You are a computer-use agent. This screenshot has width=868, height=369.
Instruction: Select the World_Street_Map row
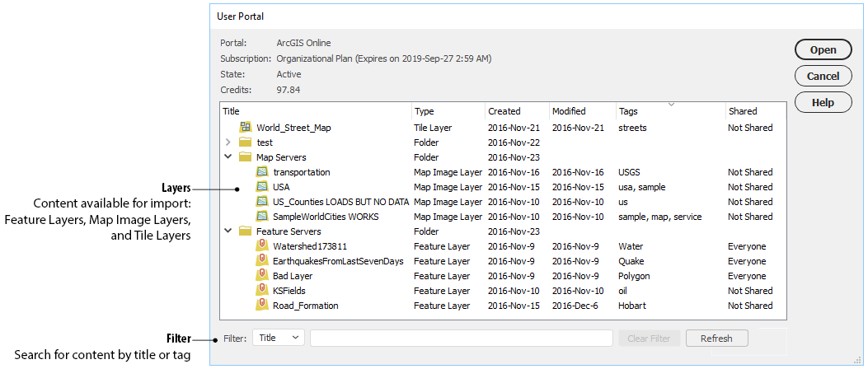coord(503,127)
